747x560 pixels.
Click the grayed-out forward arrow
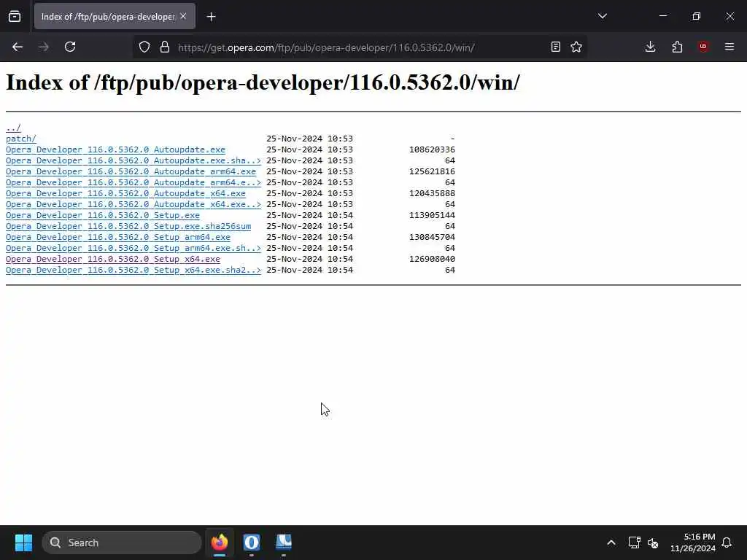pyautogui.click(x=44, y=47)
